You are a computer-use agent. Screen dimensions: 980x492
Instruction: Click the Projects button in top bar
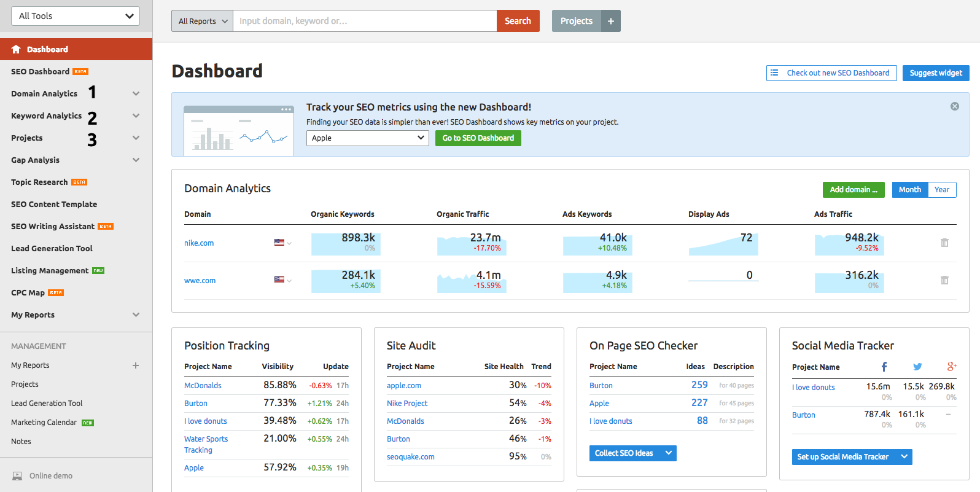coord(577,21)
